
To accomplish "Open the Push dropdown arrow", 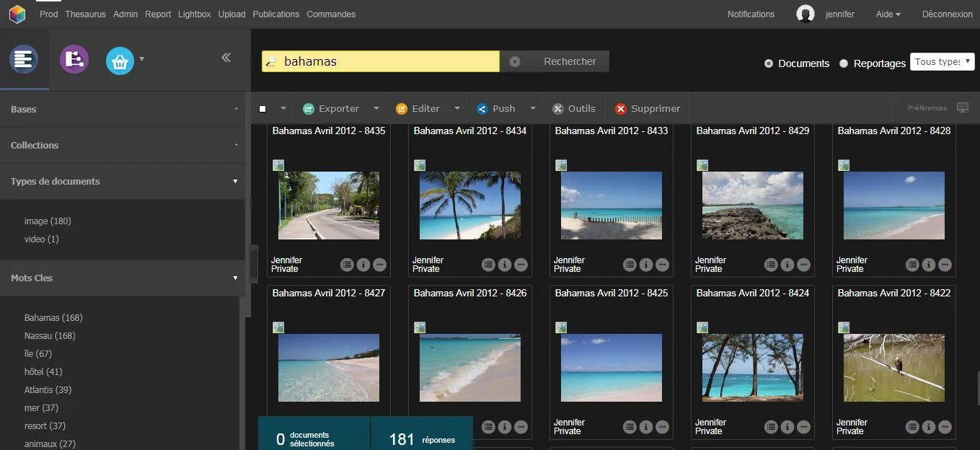I will click(x=533, y=109).
